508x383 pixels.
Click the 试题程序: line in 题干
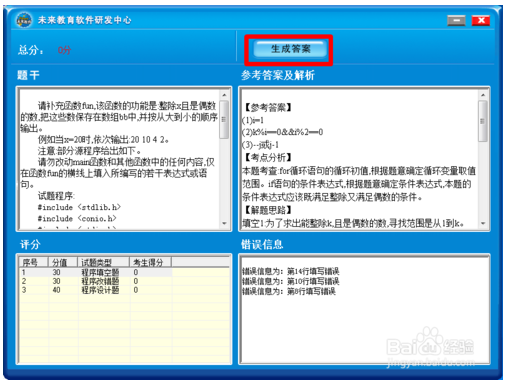tap(56, 196)
